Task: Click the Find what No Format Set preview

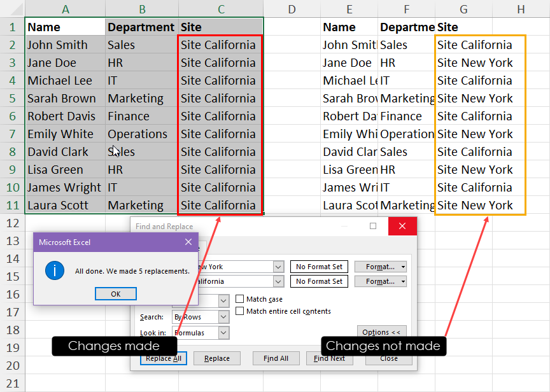Action: pos(319,267)
